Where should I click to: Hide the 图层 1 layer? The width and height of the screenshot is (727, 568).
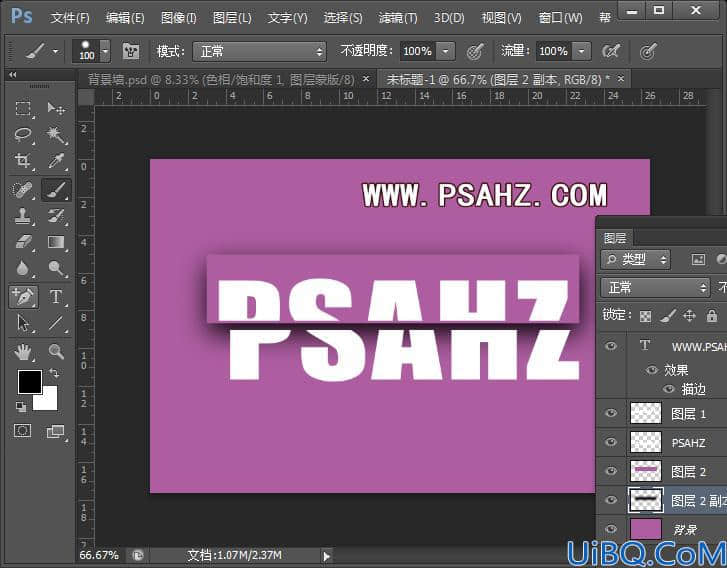[x=611, y=413]
